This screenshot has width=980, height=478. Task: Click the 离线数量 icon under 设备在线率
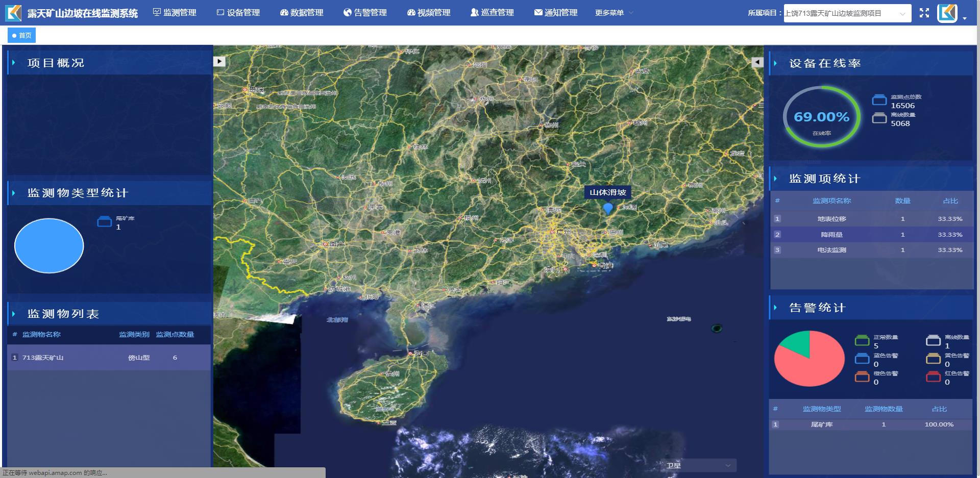(x=879, y=118)
